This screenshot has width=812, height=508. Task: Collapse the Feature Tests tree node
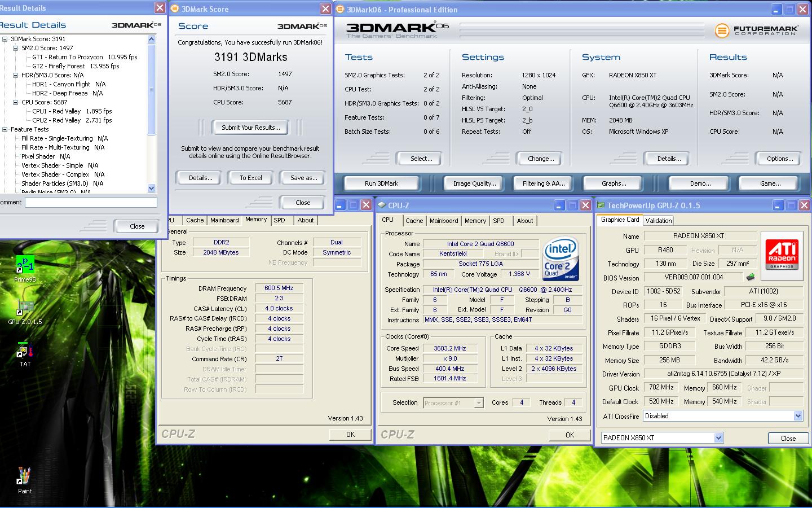[x=5, y=129]
